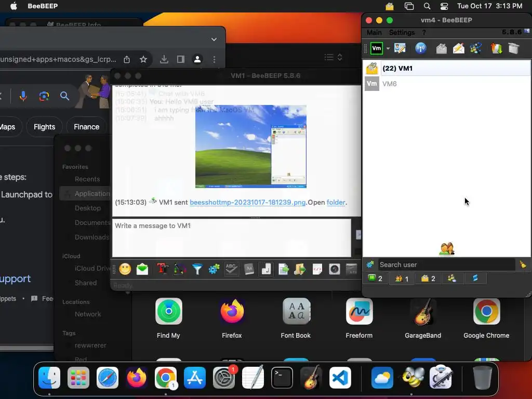Screen dimensions: 532x399
Task: Open the folder link in VM1 chat
Action: pos(336,202)
